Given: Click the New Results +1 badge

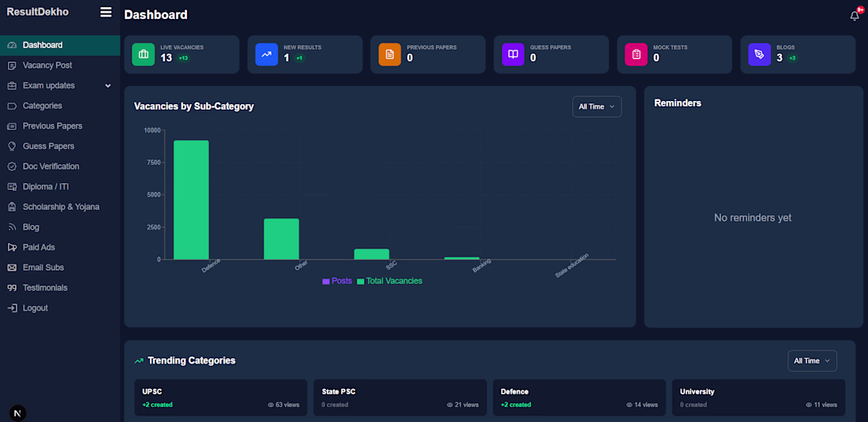Looking at the screenshot, I should (299, 58).
